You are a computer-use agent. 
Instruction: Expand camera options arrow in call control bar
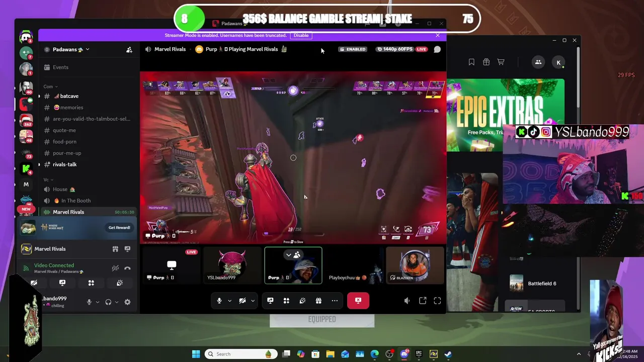click(x=253, y=301)
